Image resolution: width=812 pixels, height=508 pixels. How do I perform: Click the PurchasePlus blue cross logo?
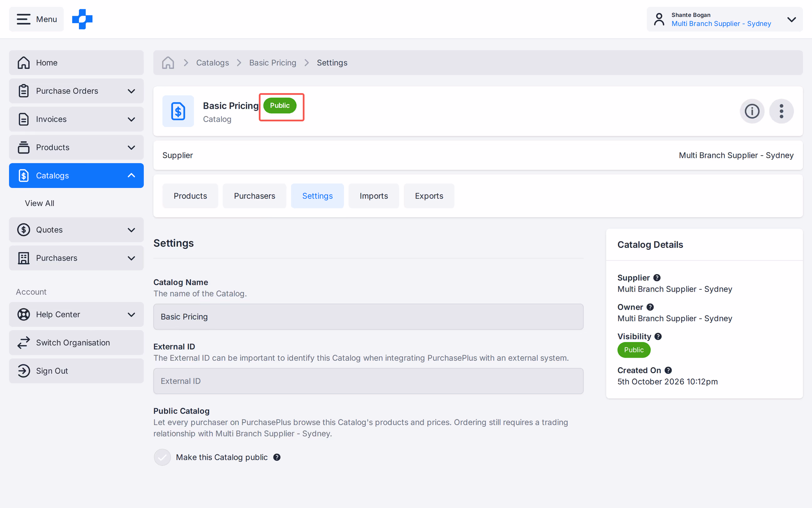click(82, 19)
